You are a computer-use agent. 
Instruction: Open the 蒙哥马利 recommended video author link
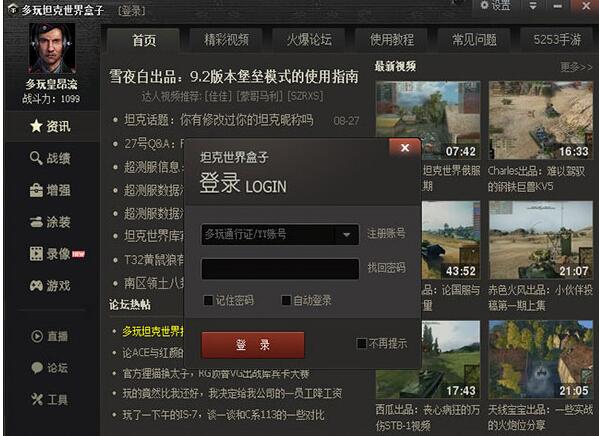click(259, 96)
